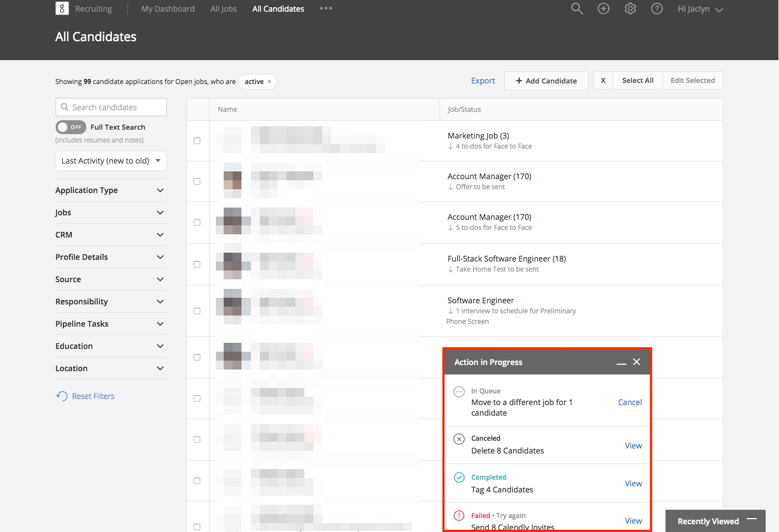Click the plus circle add icon
The width and height of the screenshot is (779, 532).
[604, 9]
